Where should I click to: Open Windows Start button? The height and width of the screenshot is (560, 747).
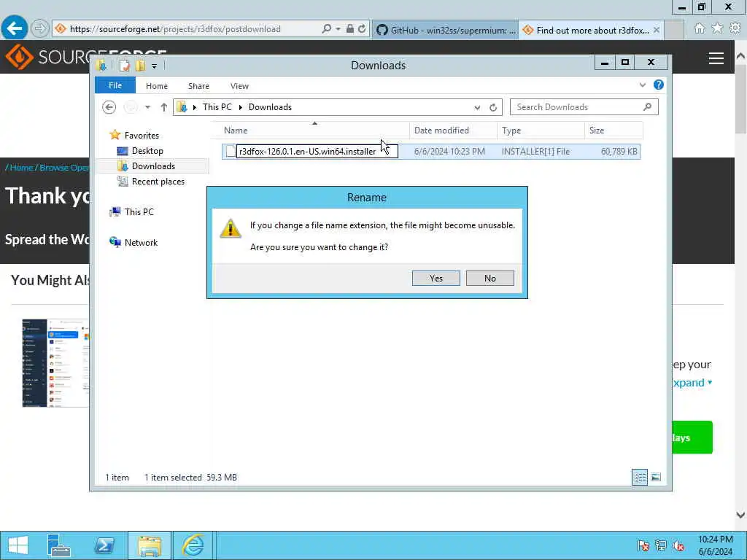(18, 545)
